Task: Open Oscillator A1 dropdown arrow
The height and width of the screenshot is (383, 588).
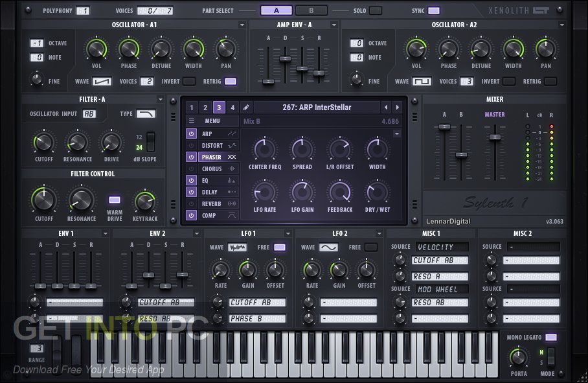Action: click(x=242, y=25)
